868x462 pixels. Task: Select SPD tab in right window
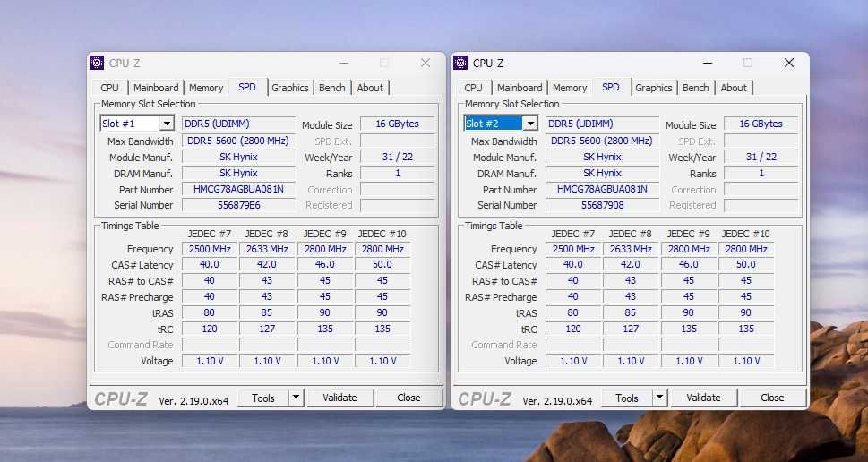[x=611, y=87]
